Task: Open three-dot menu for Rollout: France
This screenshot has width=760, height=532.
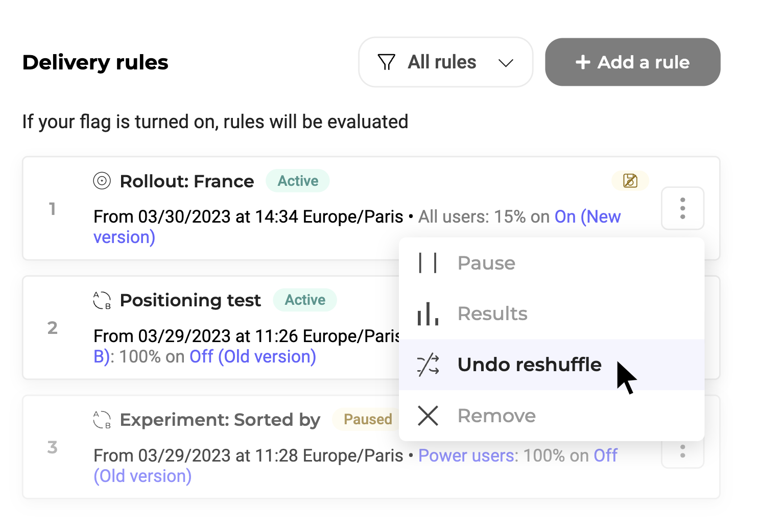Action: pos(683,208)
